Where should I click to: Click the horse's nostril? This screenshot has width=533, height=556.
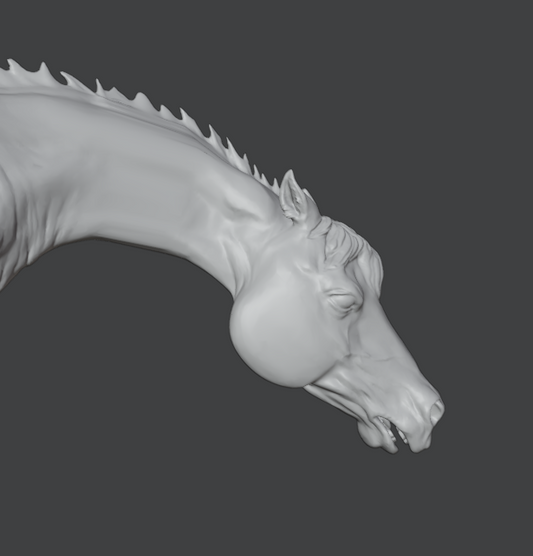click(437, 412)
